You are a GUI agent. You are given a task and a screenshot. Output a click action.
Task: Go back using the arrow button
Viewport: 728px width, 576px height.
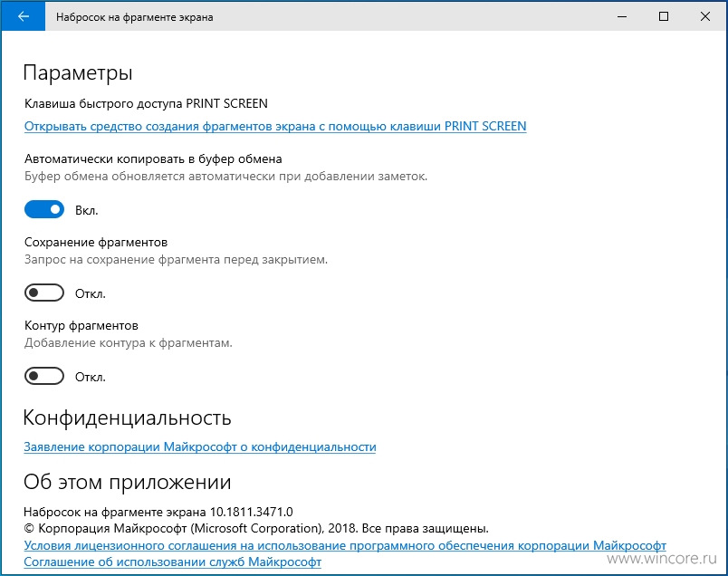pos(24,16)
